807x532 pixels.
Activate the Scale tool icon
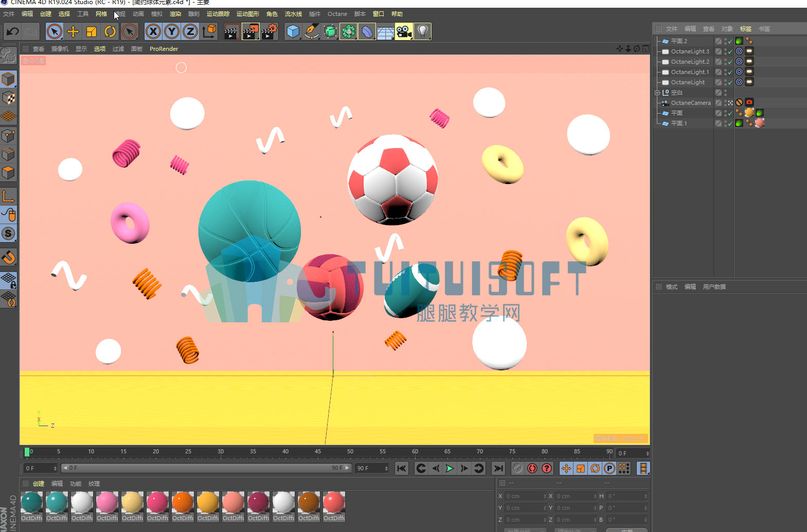(x=92, y=32)
